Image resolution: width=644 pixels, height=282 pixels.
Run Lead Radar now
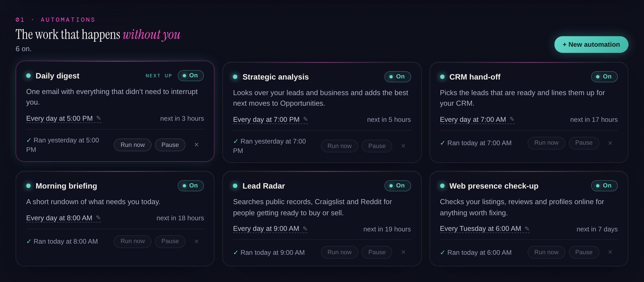click(x=340, y=252)
